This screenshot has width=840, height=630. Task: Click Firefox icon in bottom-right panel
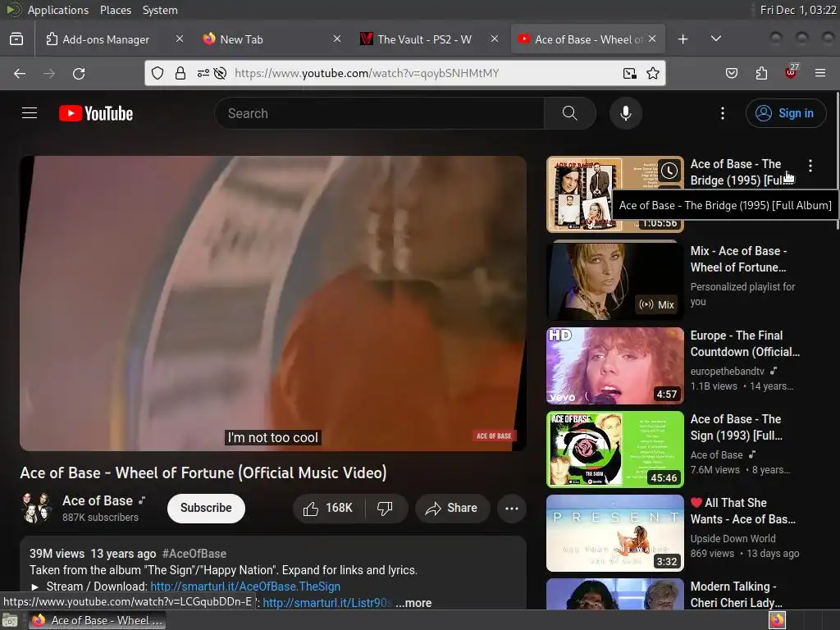coord(777,620)
